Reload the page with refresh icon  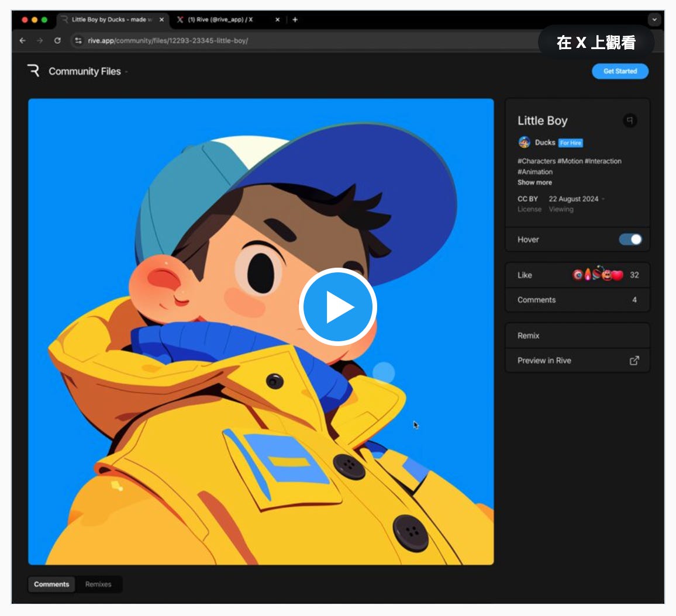[x=57, y=40]
